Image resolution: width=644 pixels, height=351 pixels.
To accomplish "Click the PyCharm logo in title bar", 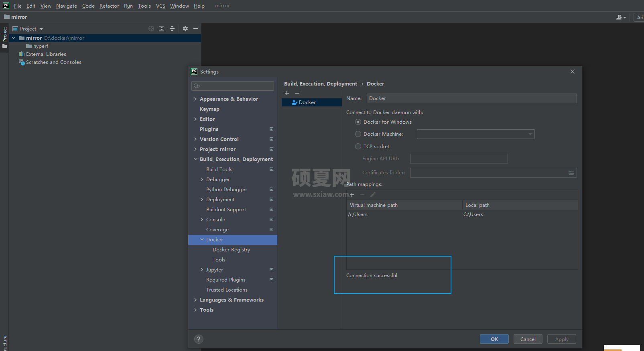I will coord(6,6).
